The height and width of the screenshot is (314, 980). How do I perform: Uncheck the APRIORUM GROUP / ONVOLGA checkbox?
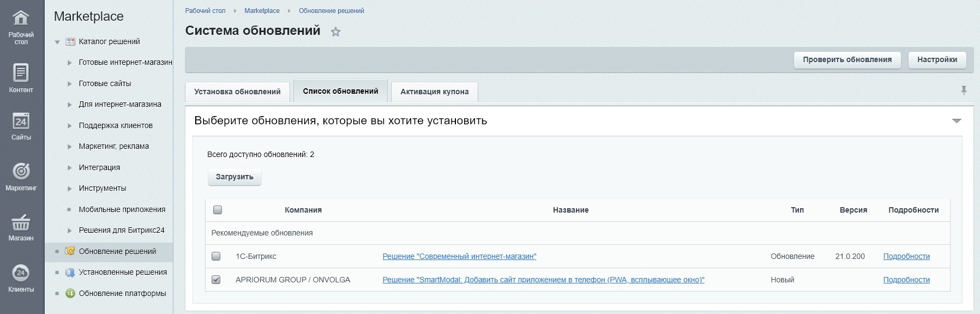[x=216, y=280]
